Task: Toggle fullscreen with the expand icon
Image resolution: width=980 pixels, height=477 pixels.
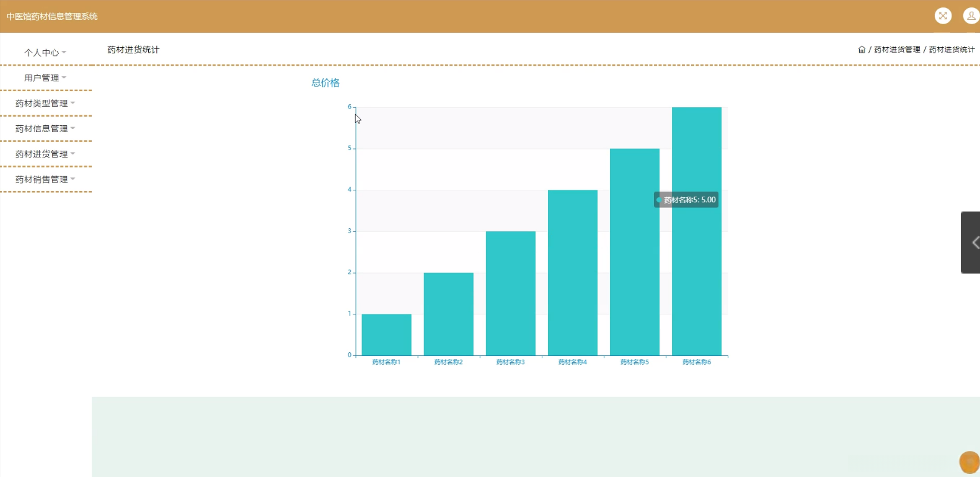Action: click(x=943, y=16)
